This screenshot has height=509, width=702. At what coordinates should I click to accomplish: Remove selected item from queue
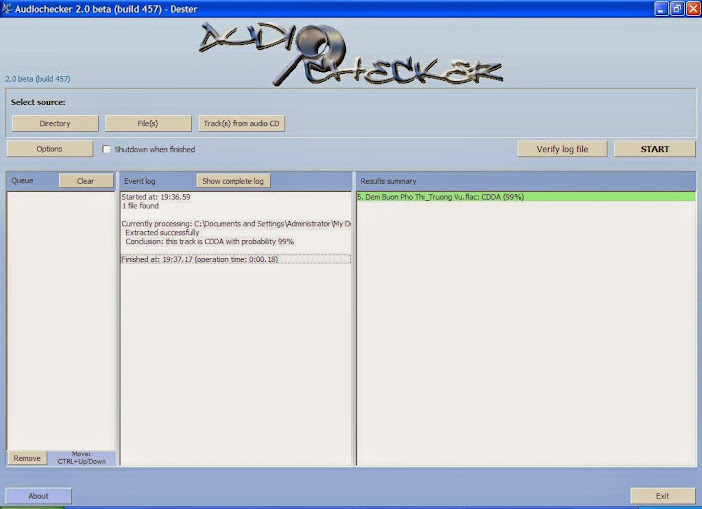pos(27,458)
